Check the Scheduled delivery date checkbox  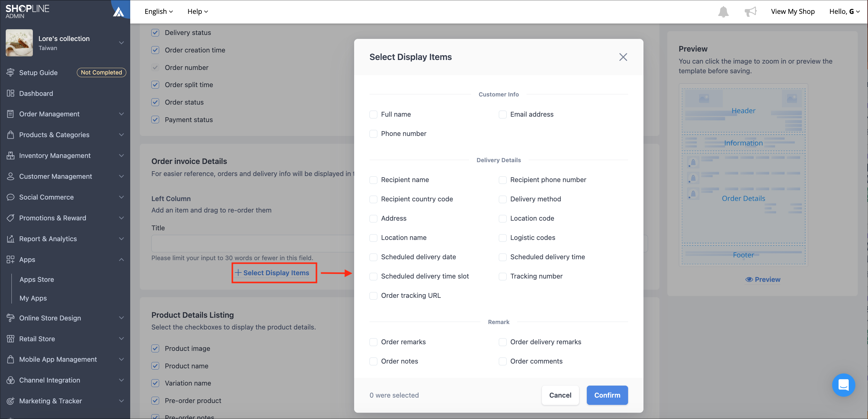(x=373, y=257)
